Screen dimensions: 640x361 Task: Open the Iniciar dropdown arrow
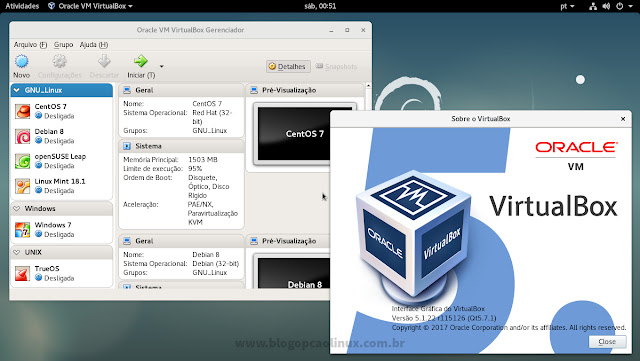[x=162, y=66]
